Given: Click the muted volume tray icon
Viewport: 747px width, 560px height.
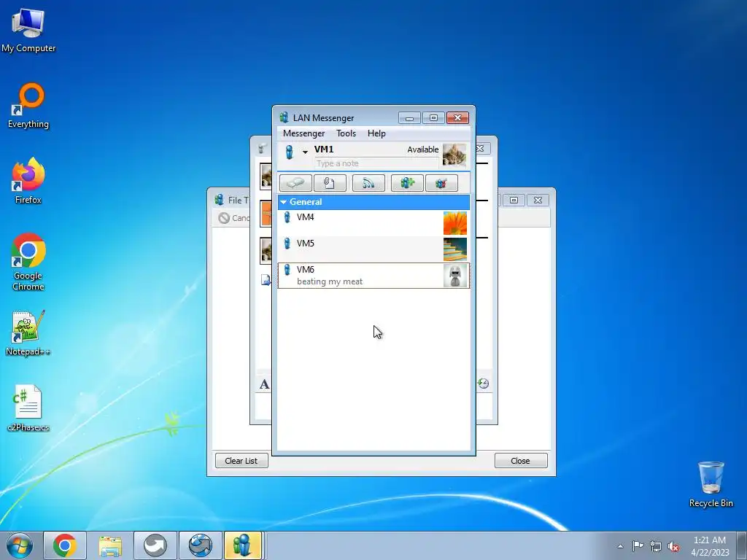Looking at the screenshot, I should 673,546.
